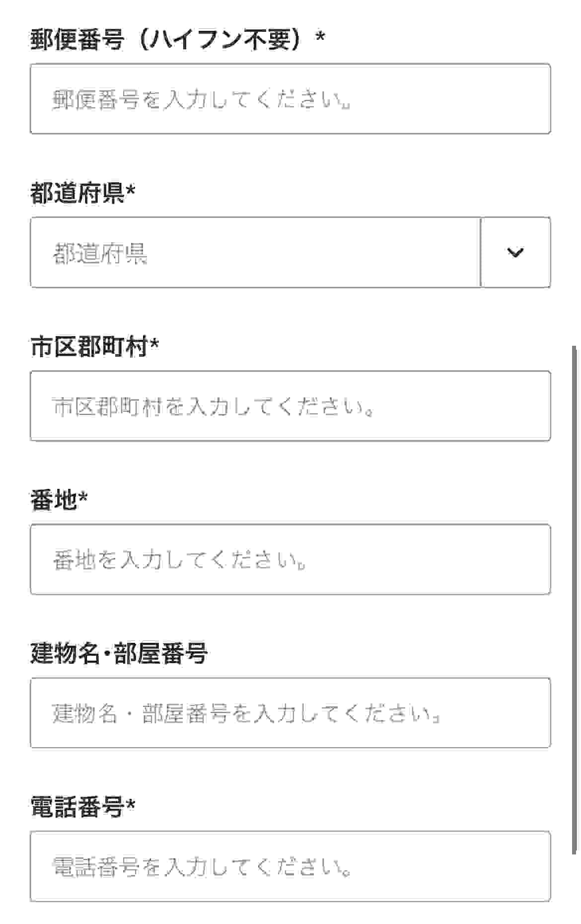Screen dimensions: 581x924
Task: Click the 電話番号 field label
Action: point(77,807)
